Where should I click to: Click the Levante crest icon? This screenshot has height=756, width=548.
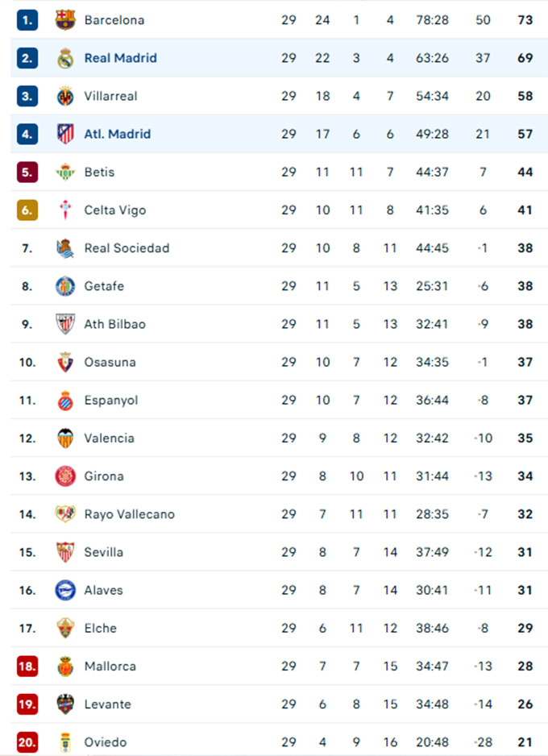65,704
